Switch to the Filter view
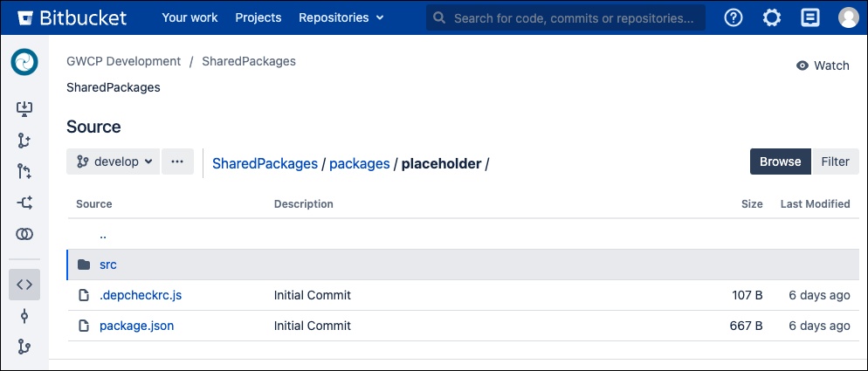The image size is (868, 371). pyautogui.click(x=836, y=161)
